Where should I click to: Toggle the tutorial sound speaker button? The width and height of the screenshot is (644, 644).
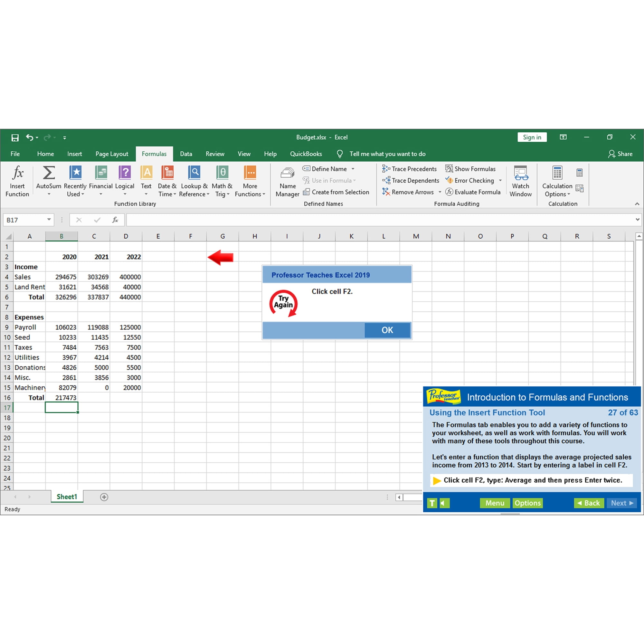[x=445, y=503]
